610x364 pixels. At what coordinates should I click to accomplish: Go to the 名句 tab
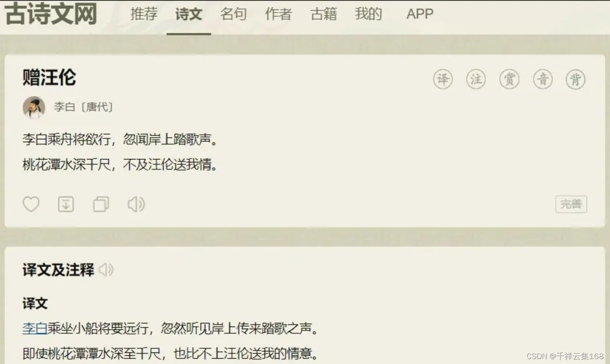pyautogui.click(x=233, y=14)
